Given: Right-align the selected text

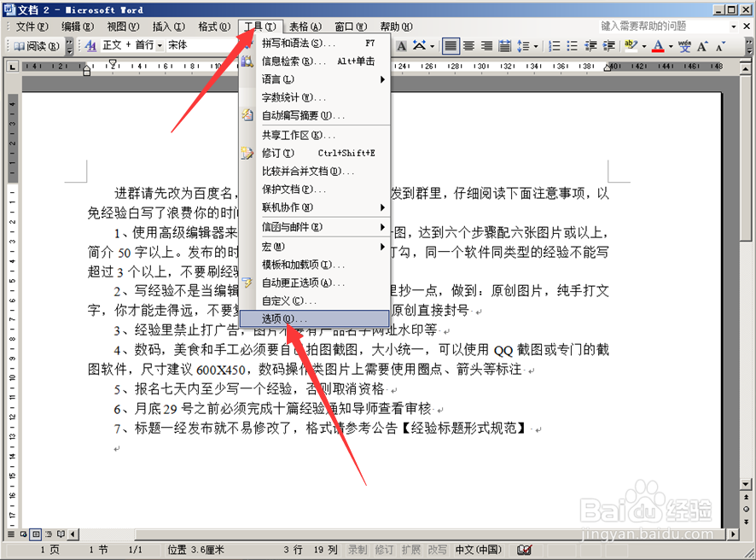Looking at the screenshot, I should (x=485, y=45).
